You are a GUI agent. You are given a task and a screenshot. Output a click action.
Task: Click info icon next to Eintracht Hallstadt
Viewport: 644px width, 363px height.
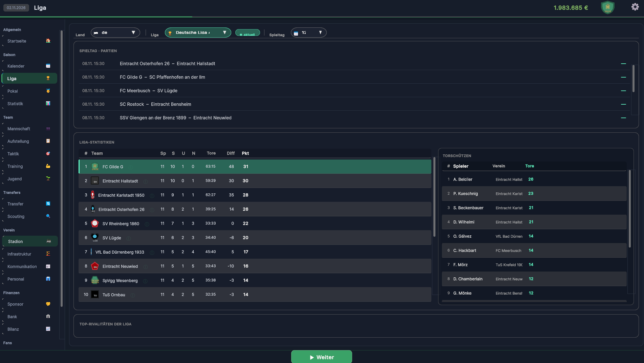click(x=146, y=181)
